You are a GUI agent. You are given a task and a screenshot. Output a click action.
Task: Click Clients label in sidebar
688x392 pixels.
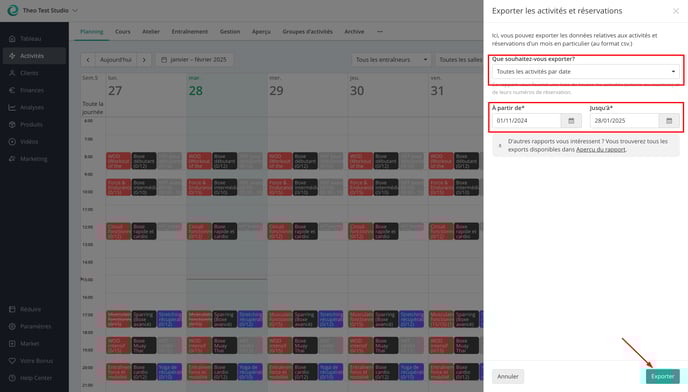tap(29, 73)
